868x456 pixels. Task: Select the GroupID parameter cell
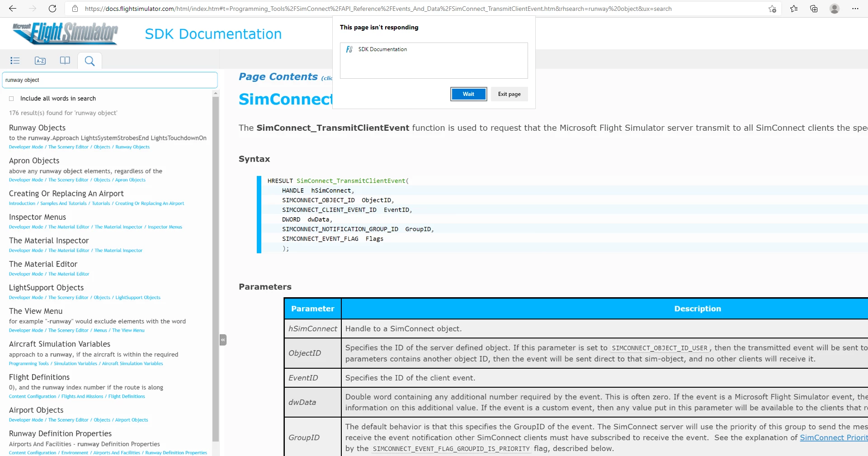tap(312, 437)
